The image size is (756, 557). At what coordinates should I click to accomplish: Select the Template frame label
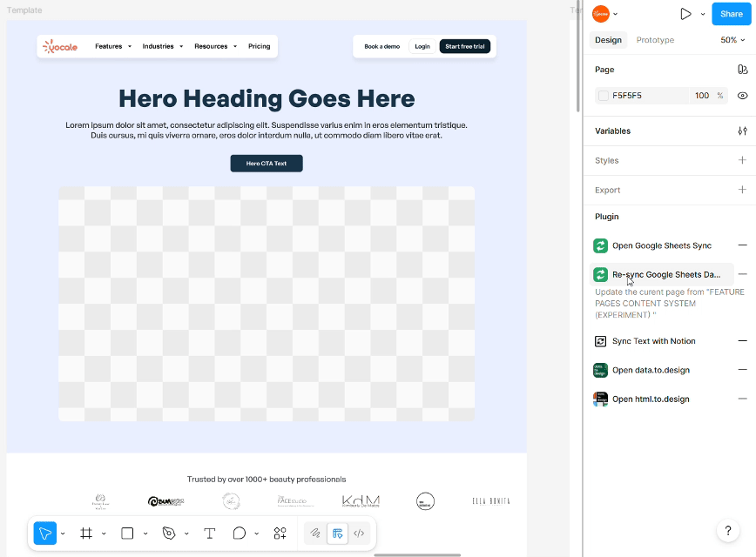24,10
